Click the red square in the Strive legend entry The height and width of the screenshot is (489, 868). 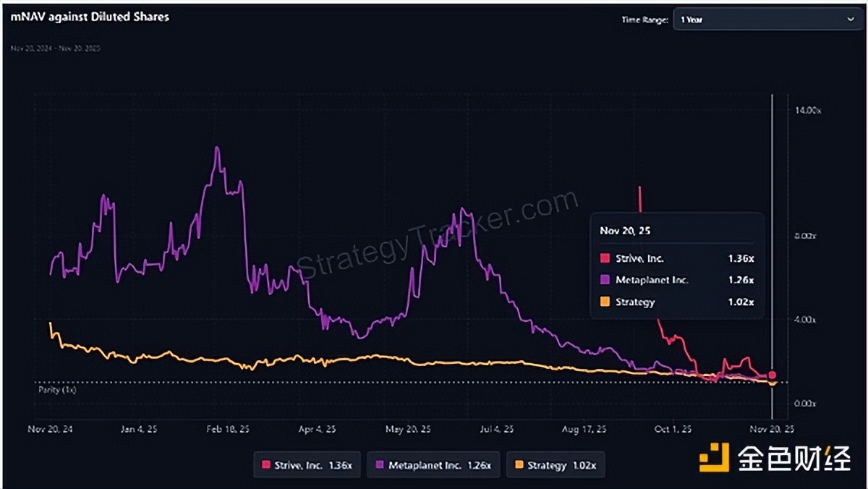click(x=266, y=465)
